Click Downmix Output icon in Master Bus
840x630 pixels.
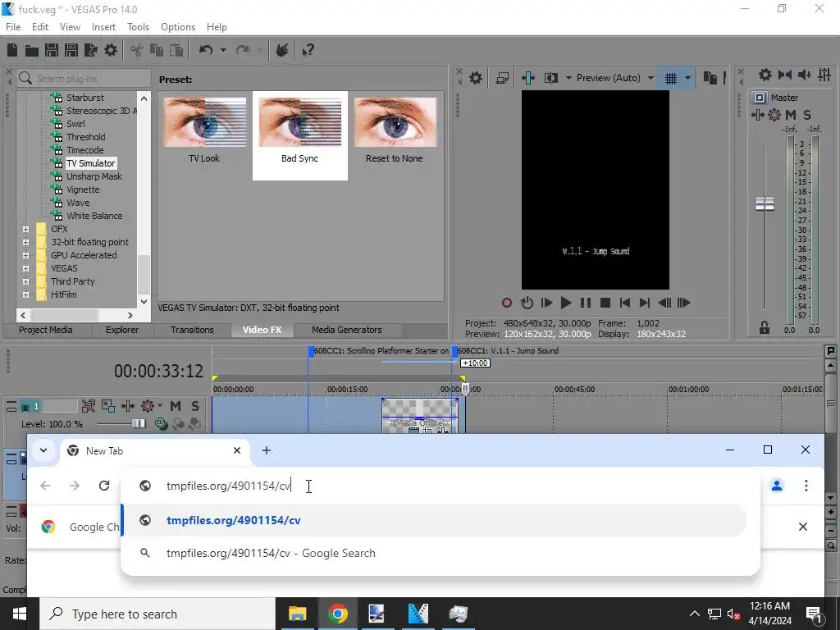coord(785,75)
